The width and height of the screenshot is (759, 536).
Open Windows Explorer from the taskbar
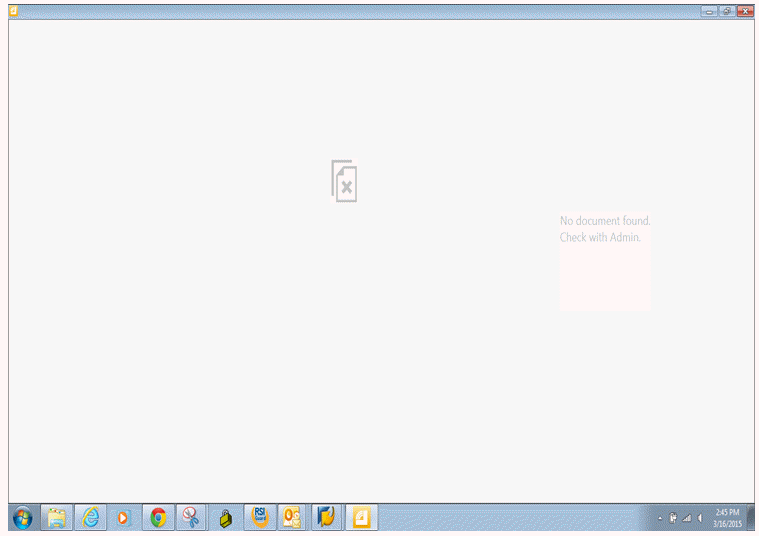57,518
